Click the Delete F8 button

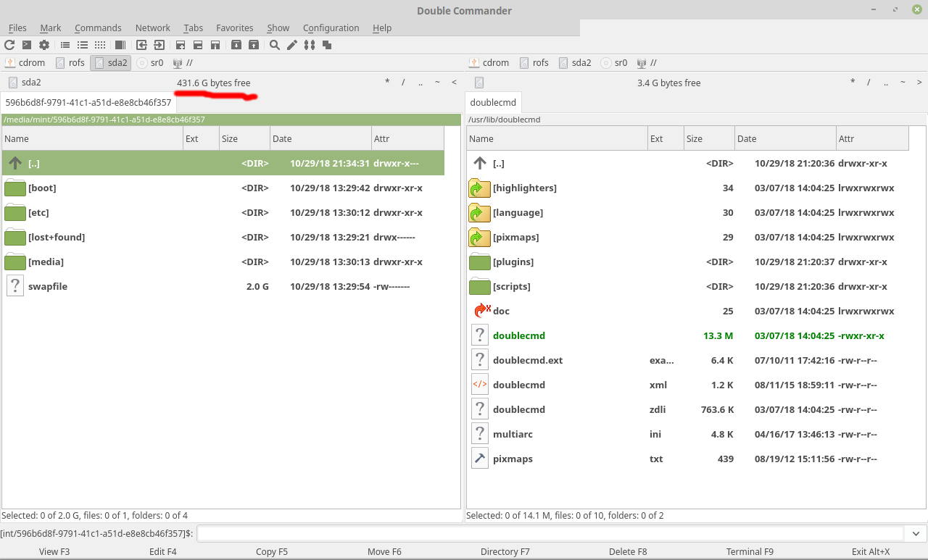[628, 551]
